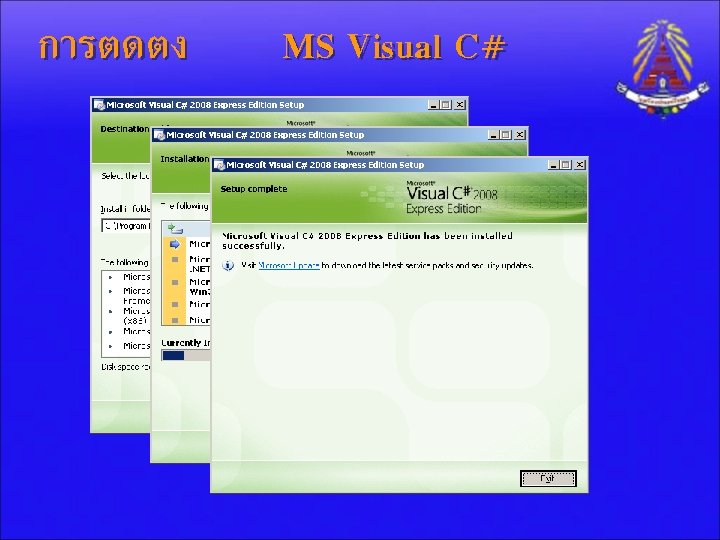The image size is (720, 540).
Task: Close the Setup complete window
Action: coord(580,164)
